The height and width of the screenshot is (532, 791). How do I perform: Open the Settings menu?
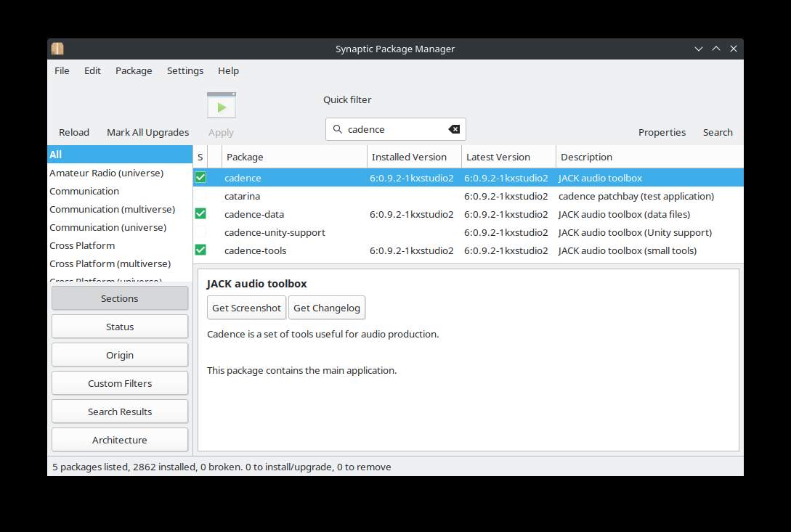pos(185,70)
